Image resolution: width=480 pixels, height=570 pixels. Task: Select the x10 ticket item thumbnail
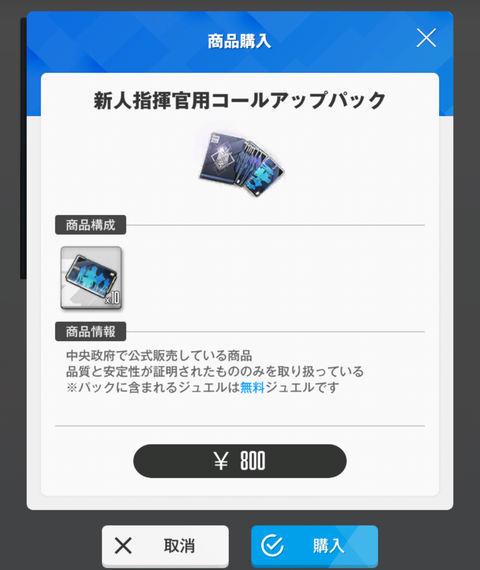pos(91,278)
